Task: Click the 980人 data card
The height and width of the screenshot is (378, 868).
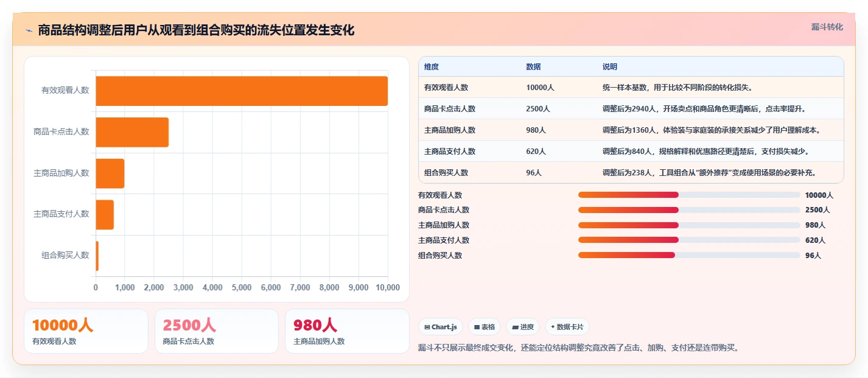Action: tap(347, 331)
